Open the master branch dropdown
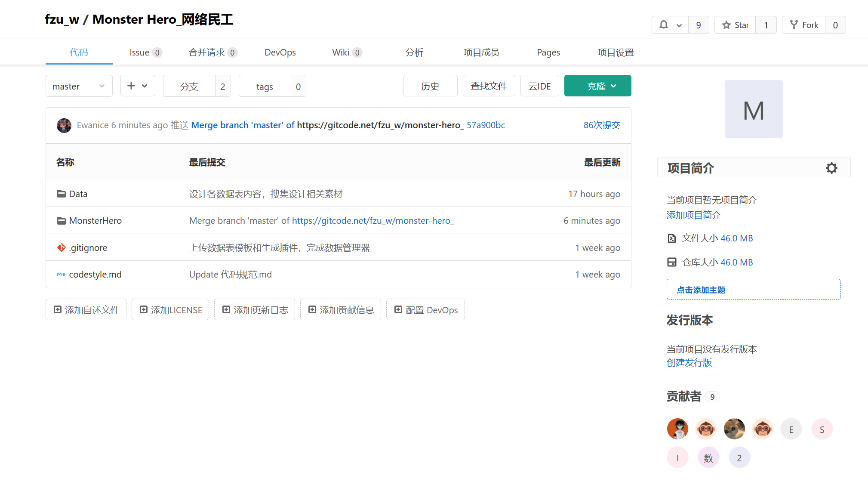The image size is (868, 488). pos(79,86)
